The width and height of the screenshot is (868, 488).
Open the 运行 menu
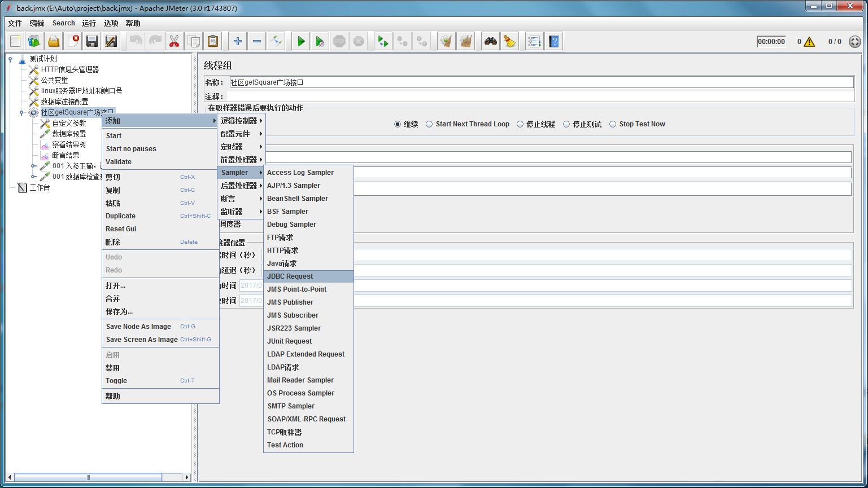tap(89, 23)
